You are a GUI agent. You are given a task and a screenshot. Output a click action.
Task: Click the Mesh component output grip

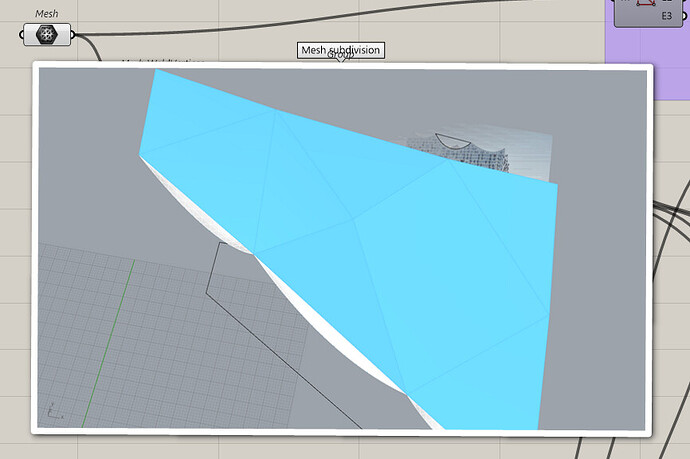[73, 35]
